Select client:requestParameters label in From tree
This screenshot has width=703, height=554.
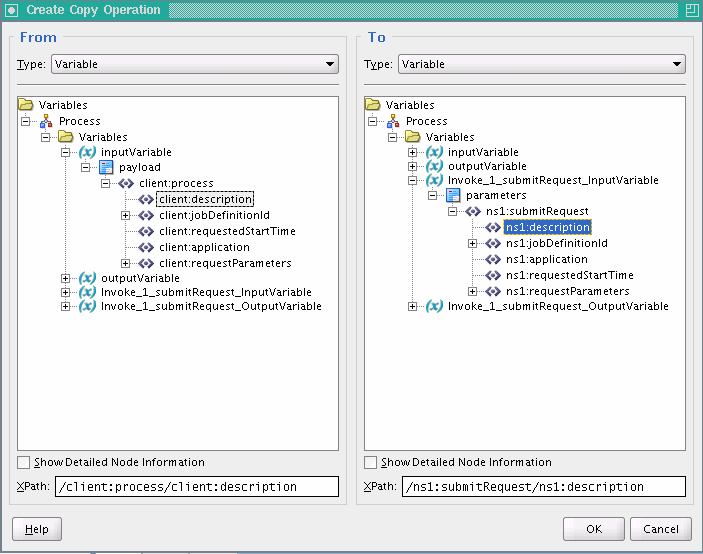pos(225,263)
